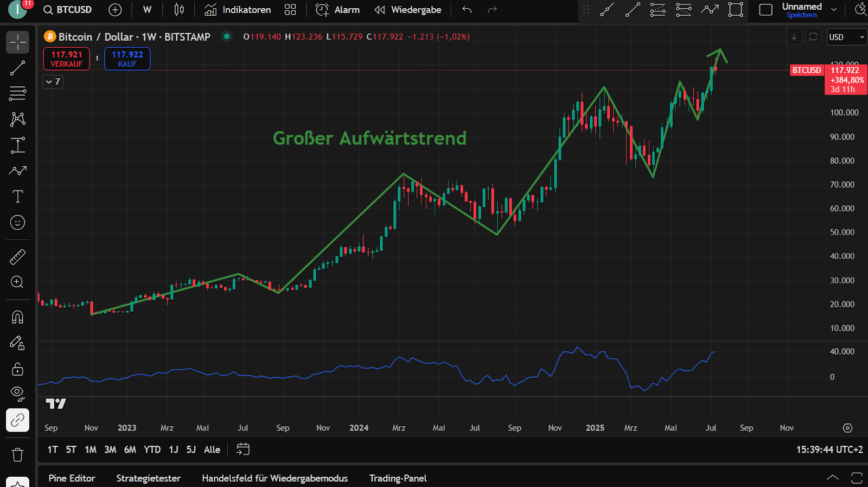
Task: Select the brush and shapes tool
Action: tap(17, 170)
